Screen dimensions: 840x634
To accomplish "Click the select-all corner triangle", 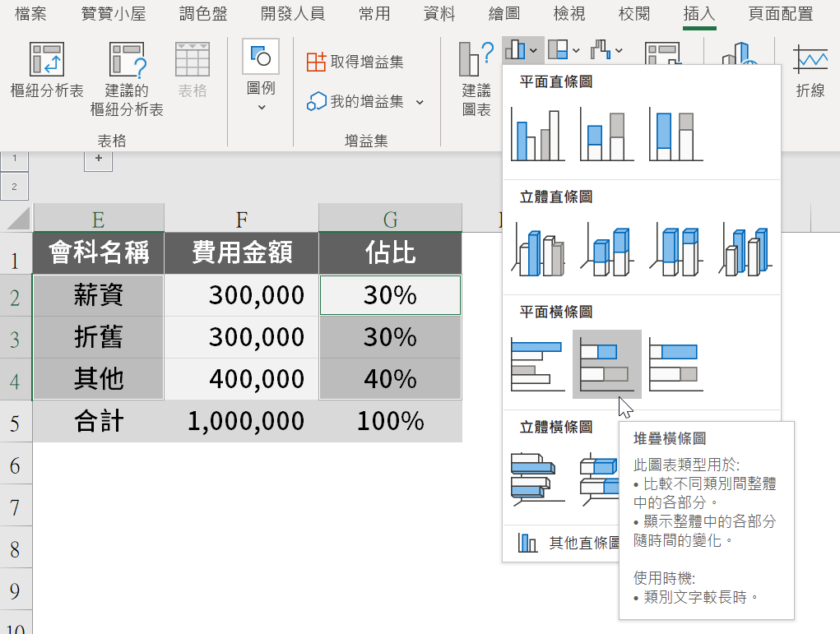I will click(x=17, y=219).
